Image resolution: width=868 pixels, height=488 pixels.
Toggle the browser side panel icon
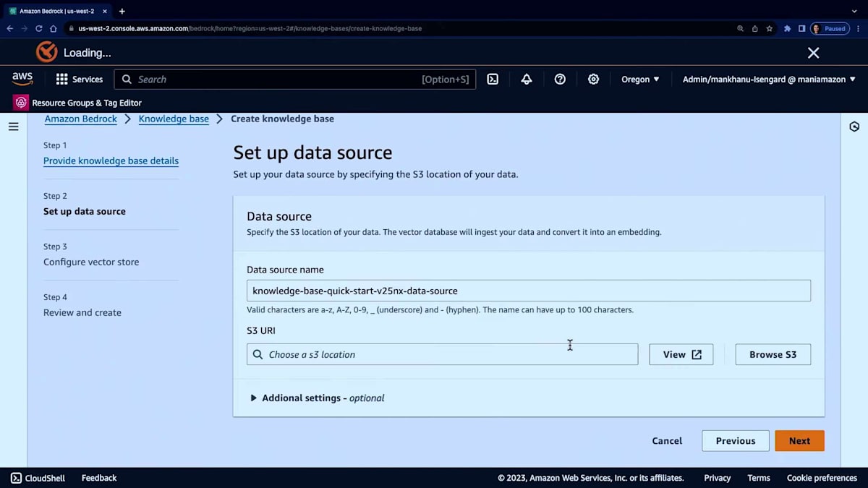[x=801, y=28]
